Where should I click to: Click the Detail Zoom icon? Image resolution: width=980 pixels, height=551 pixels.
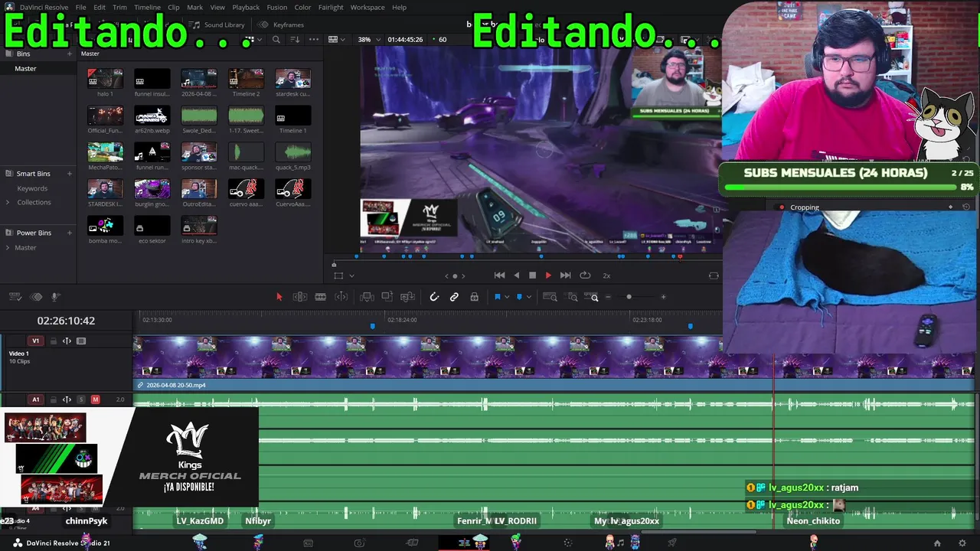(573, 297)
